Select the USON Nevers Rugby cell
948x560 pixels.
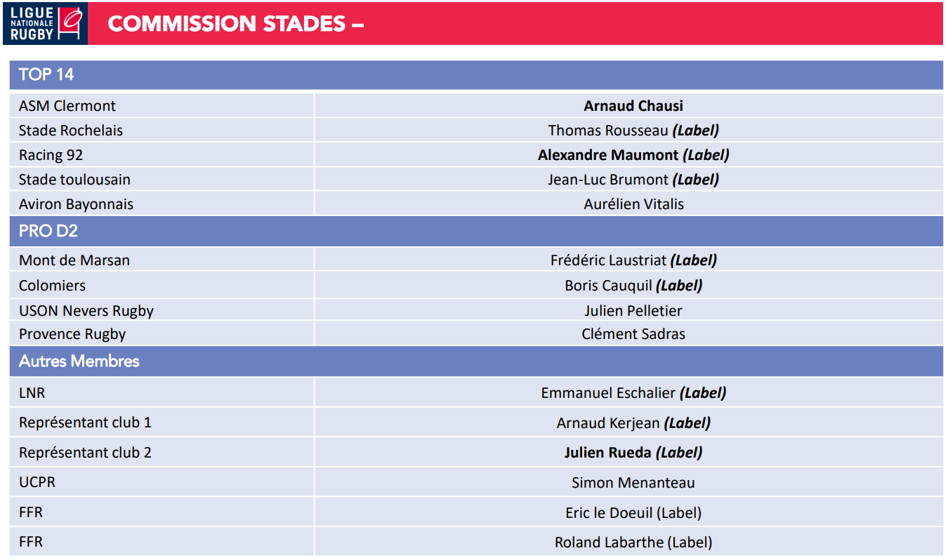86,311
